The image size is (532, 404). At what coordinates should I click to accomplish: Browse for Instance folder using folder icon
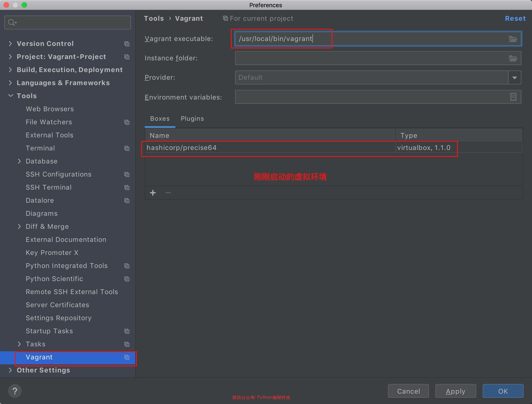513,58
